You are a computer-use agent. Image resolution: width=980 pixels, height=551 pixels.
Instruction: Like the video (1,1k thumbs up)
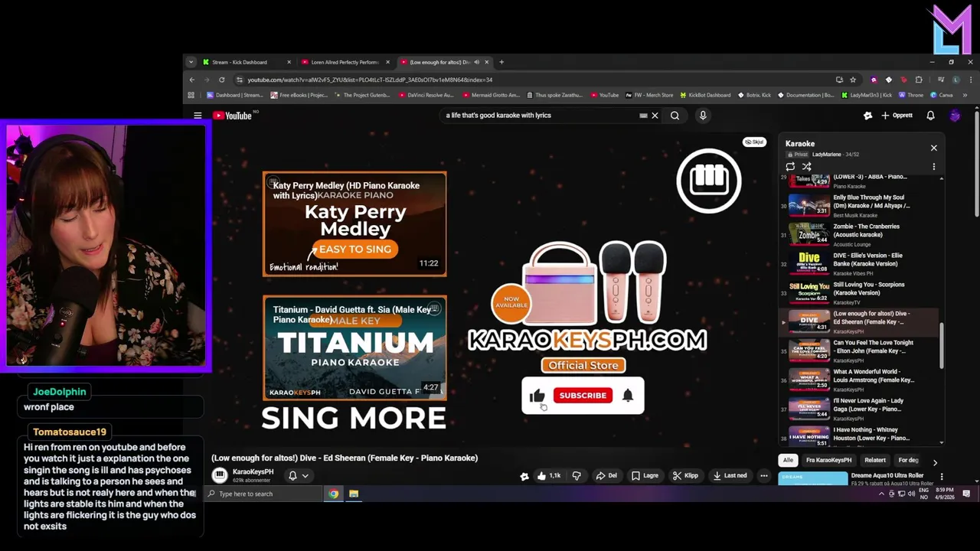549,475
